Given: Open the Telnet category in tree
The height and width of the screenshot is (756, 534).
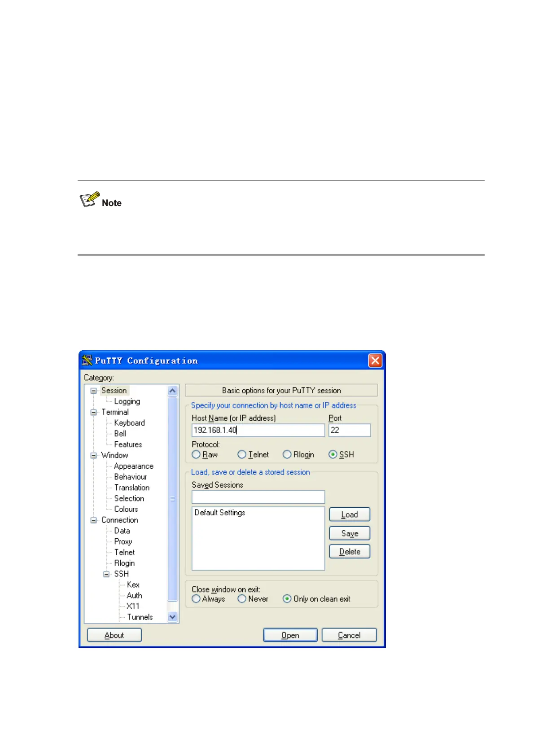Looking at the screenshot, I should click(x=124, y=552).
